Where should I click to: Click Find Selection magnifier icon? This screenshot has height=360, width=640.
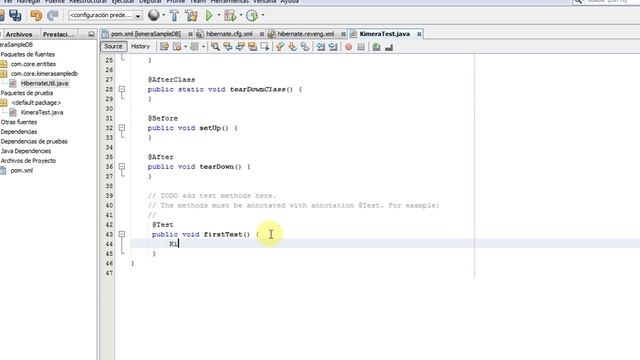[x=215, y=47]
